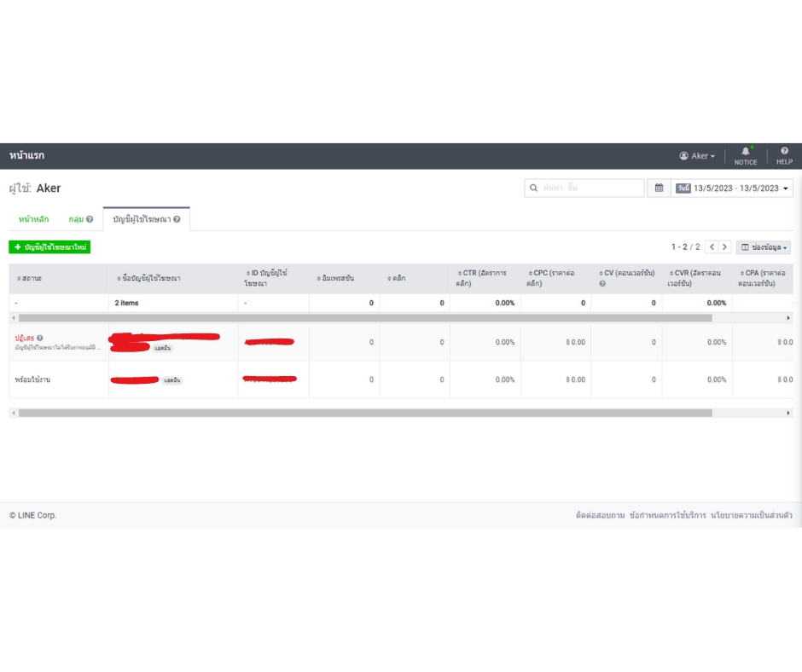Click the '© LINE Corp.' footer text
The image size is (802, 672).
click(32, 515)
